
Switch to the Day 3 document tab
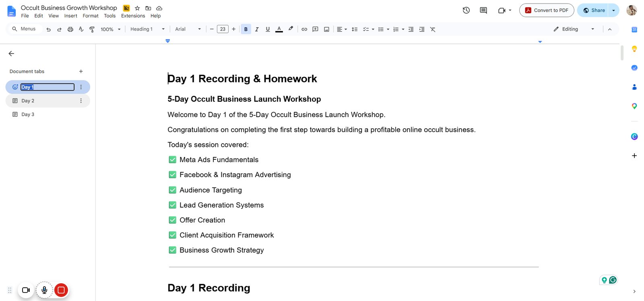pyautogui.click(x=47, y=114)
